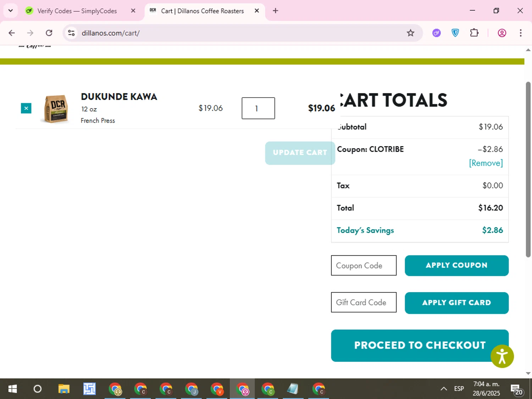Show hidden system tray icons

click(444, 389)
